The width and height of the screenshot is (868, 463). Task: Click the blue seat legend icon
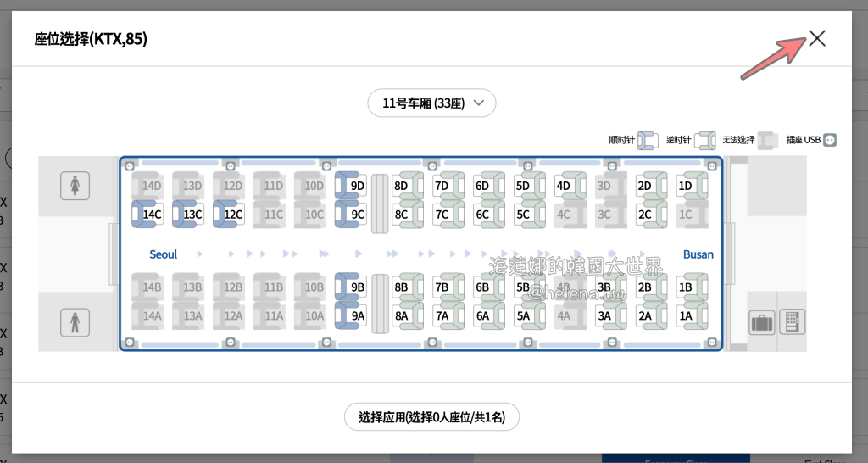648,140
